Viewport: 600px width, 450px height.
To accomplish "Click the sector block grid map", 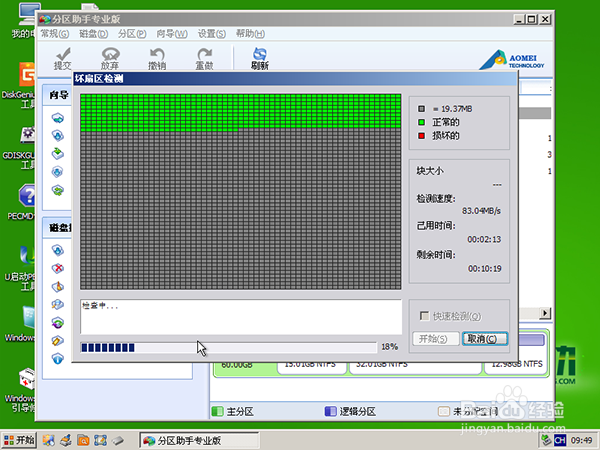I will pyautogui.click(x=241, y=191).
